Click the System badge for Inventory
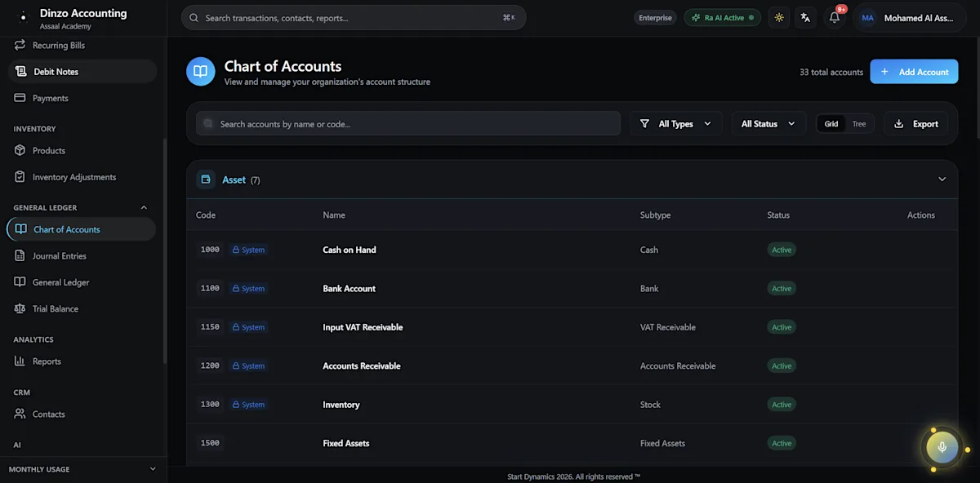980x483 pixels. coord(248,405)
